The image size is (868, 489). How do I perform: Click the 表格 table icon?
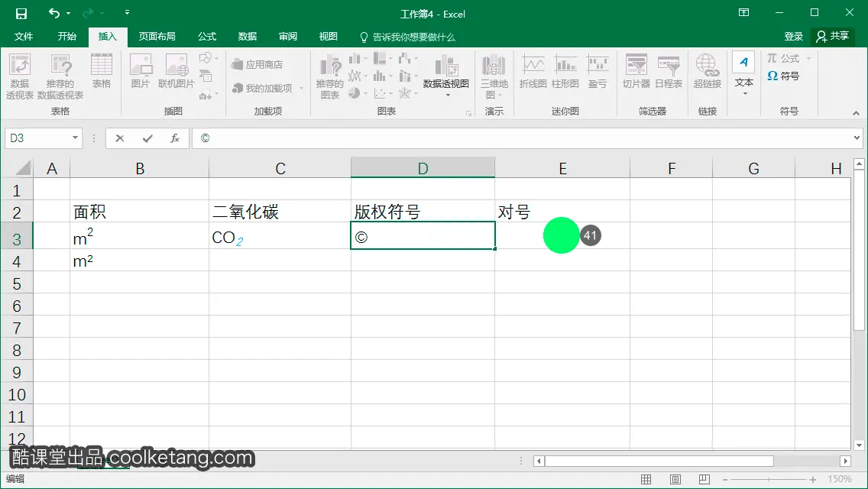point(102,71)
